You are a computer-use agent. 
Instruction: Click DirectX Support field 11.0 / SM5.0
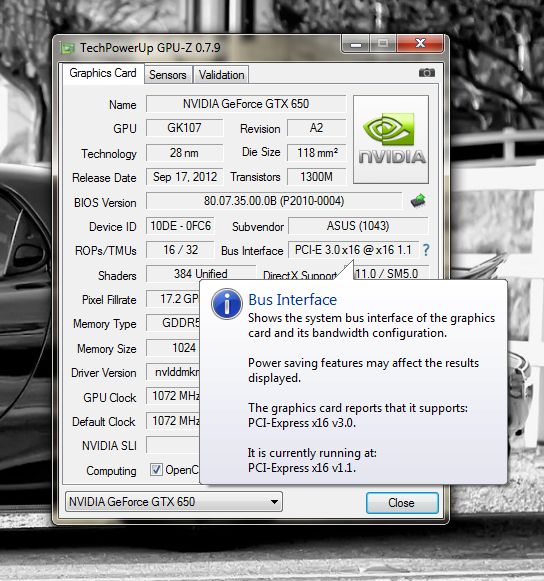pyautogui.click(x=387, y=273)
